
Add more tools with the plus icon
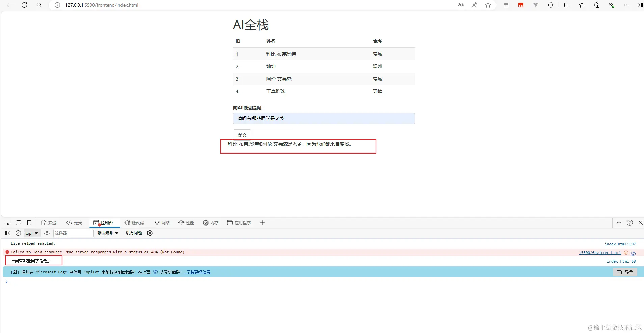pyautogui.click(x=262, y=223)
